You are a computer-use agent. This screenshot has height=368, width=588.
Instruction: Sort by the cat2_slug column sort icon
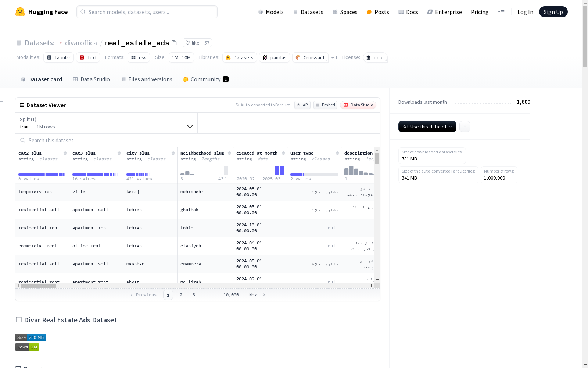[x=65, y=153]
